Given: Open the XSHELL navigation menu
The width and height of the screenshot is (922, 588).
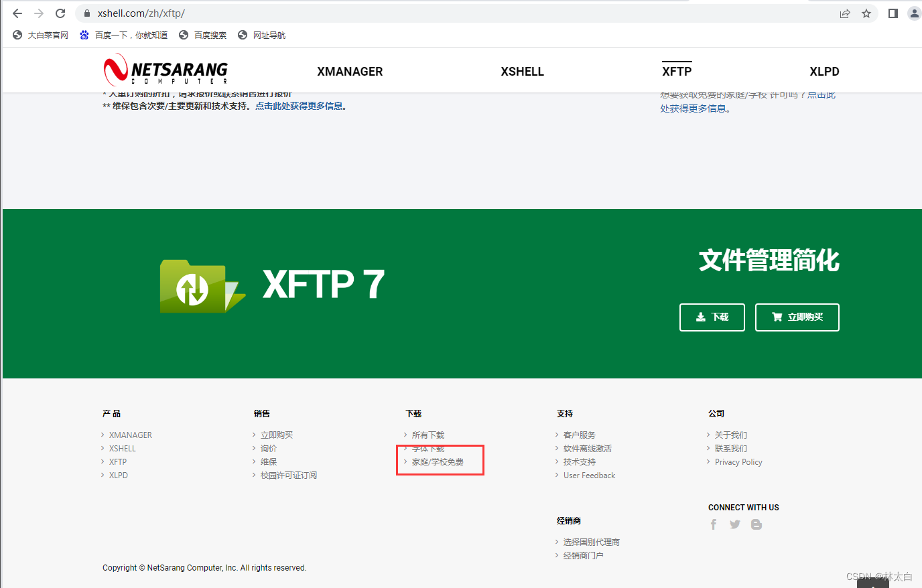Looking at the screenshot, I should pyautogui.click(x=523, y=72).
